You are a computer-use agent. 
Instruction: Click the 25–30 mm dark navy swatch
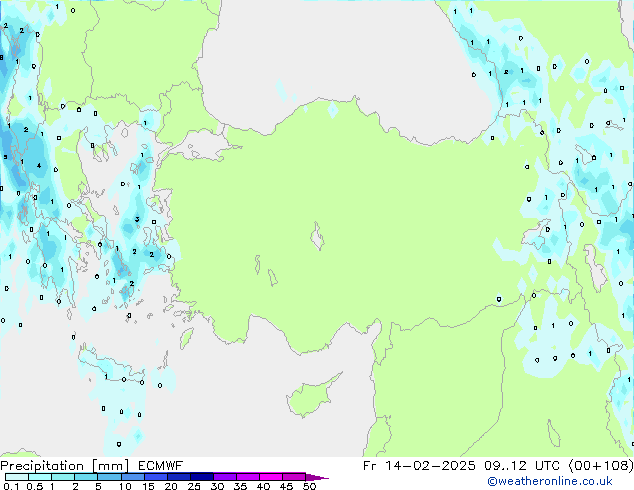[201, 477]
